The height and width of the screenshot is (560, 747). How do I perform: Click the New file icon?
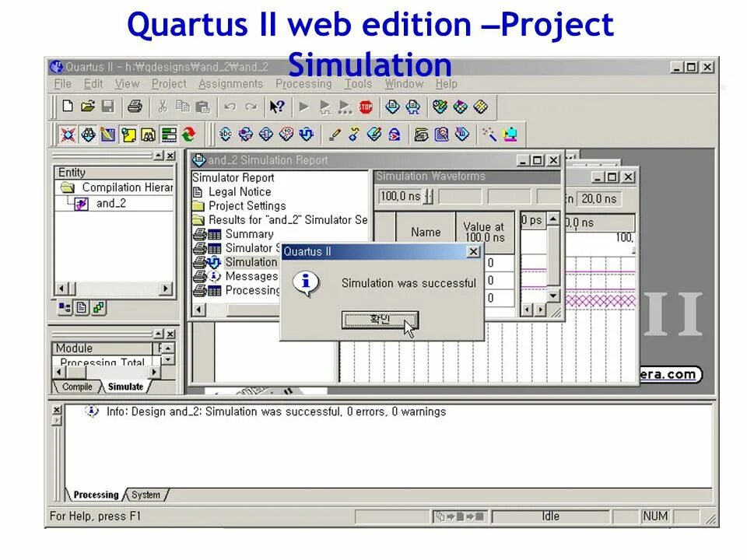point(67,107)
